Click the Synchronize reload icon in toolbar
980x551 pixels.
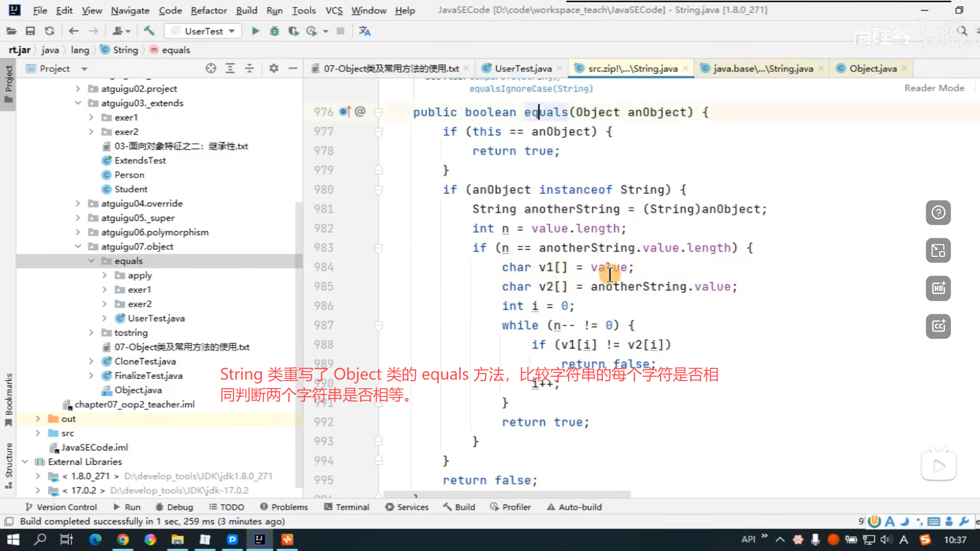point(50,31)
